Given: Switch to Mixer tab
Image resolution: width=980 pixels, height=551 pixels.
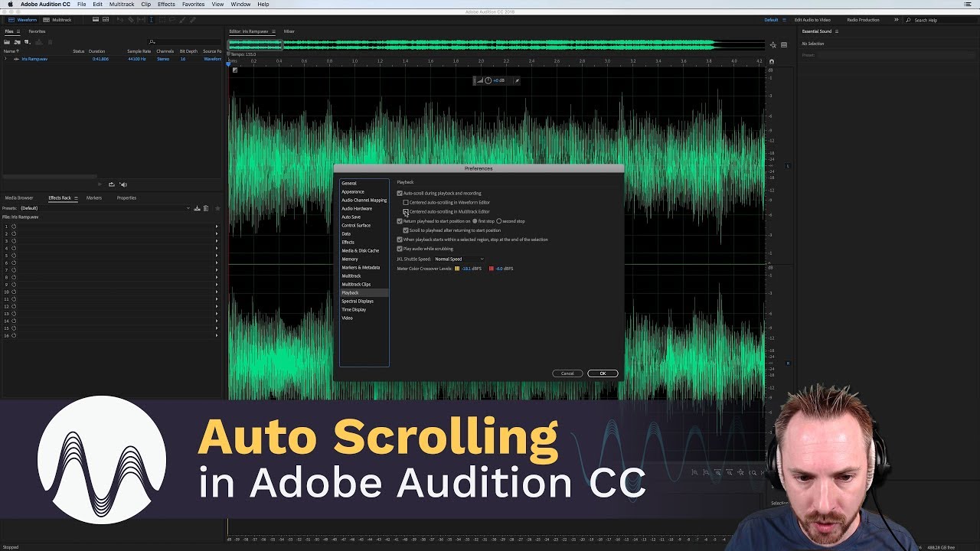Looking at the screenshot, I should point(289,31).
